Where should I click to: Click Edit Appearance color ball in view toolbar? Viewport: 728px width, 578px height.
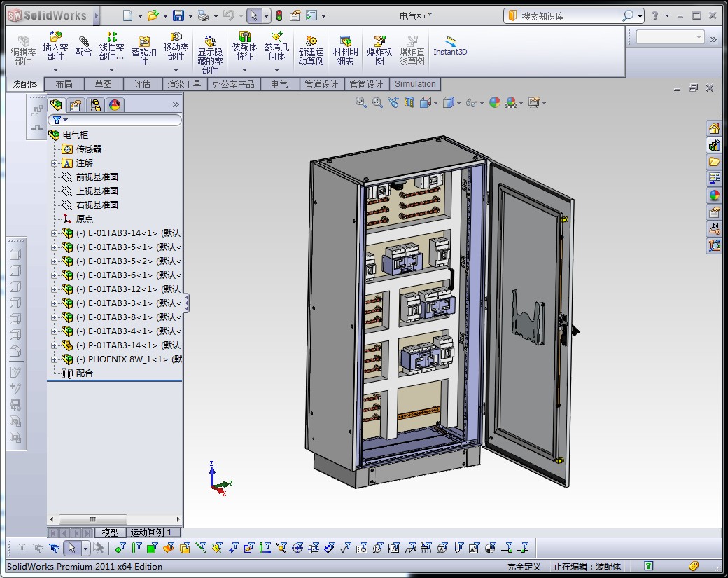[495, 102]
